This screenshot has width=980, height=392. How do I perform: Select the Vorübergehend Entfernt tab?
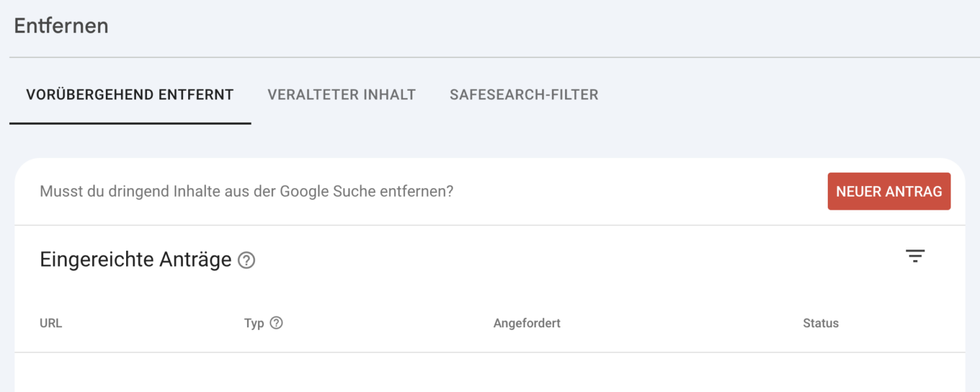pos(130,94)
